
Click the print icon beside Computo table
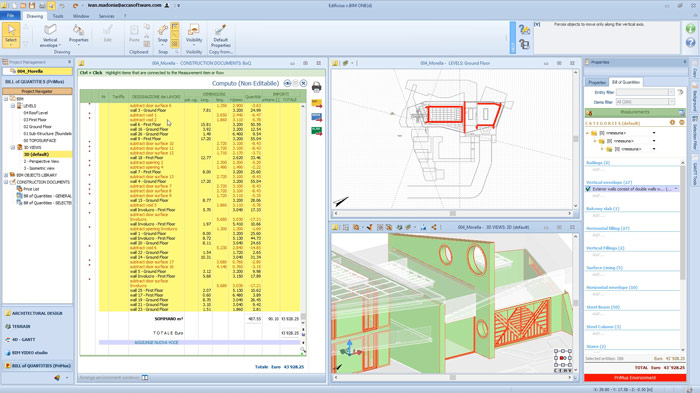click(317, 87)
